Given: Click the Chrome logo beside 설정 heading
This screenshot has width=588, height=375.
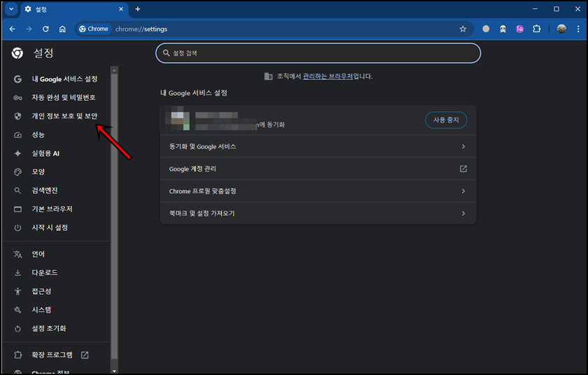Looking at the screenshot, I should [x=17, y=53].
